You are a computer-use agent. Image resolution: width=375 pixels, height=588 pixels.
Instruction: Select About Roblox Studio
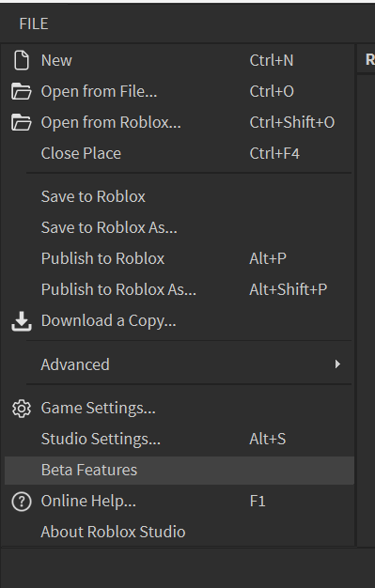tap(180, 533)
